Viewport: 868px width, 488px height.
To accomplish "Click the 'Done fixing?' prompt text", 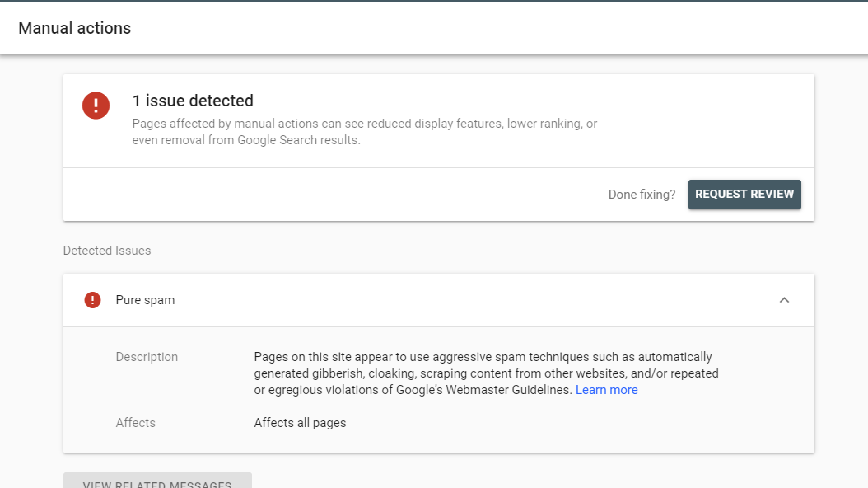I will 642,195.
